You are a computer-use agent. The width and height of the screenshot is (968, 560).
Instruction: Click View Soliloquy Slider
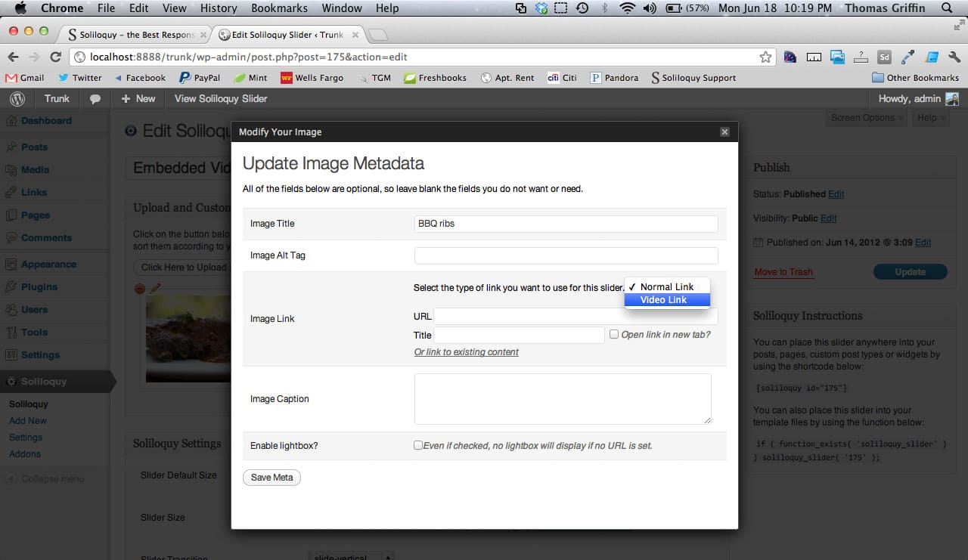coord(221,99)
